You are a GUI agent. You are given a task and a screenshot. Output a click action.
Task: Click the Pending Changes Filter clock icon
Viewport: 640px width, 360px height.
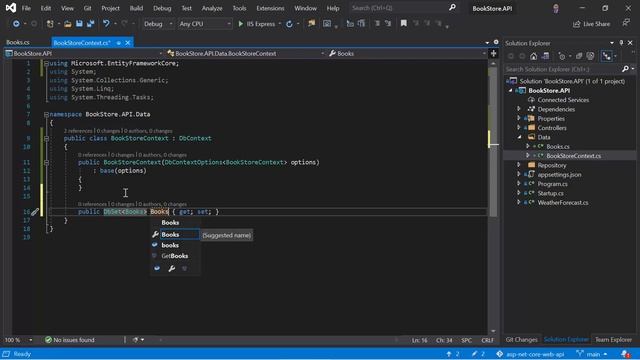point(562,56)
